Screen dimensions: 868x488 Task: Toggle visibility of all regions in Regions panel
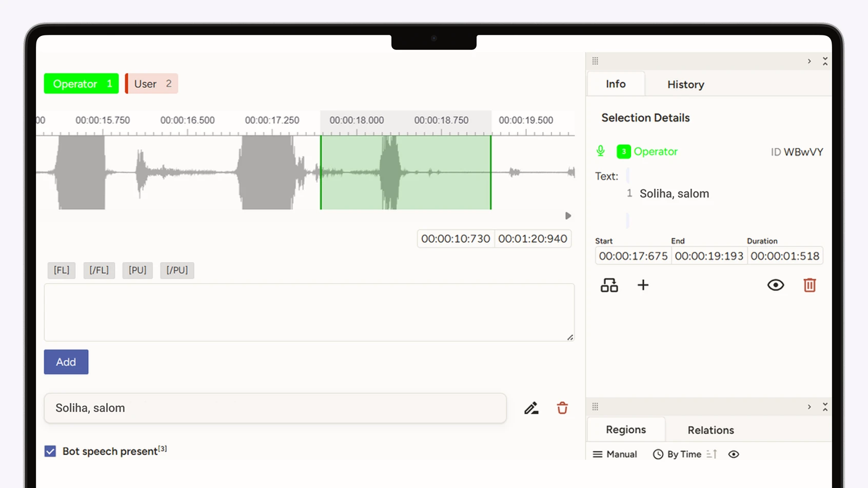click(734, 454)
